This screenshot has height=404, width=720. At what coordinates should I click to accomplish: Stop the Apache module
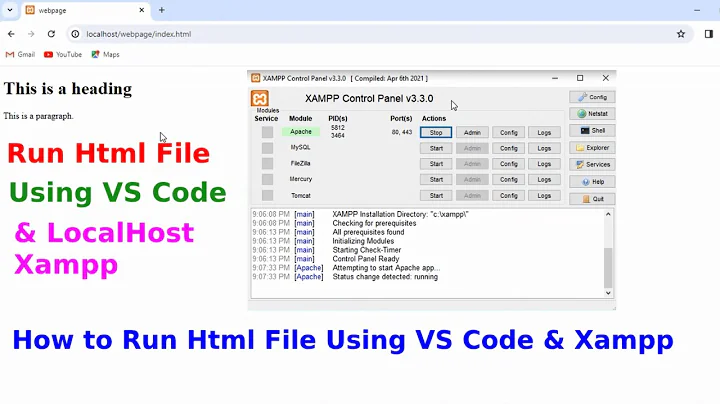click(x=436, y=132)
